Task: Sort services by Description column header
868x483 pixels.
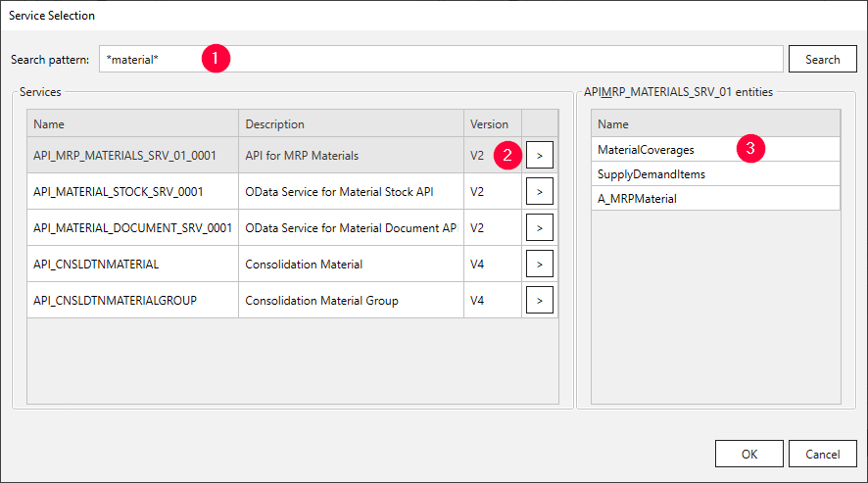Action: 351,124
